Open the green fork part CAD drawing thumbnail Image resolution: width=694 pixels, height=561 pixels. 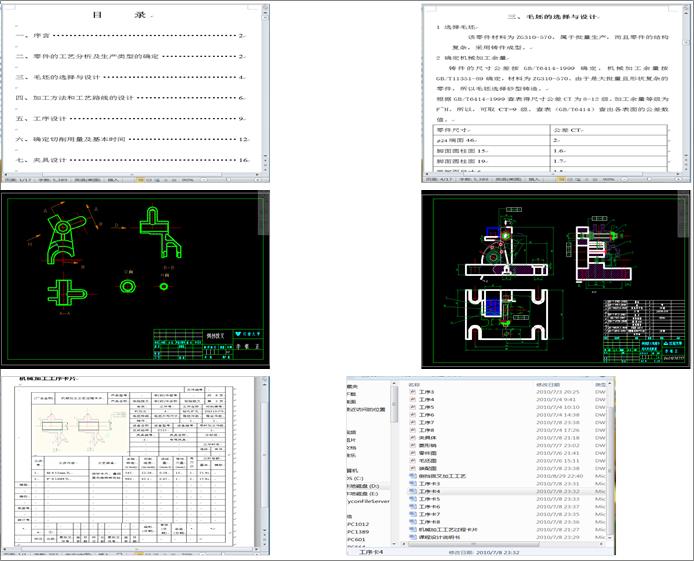pos(135,280)
